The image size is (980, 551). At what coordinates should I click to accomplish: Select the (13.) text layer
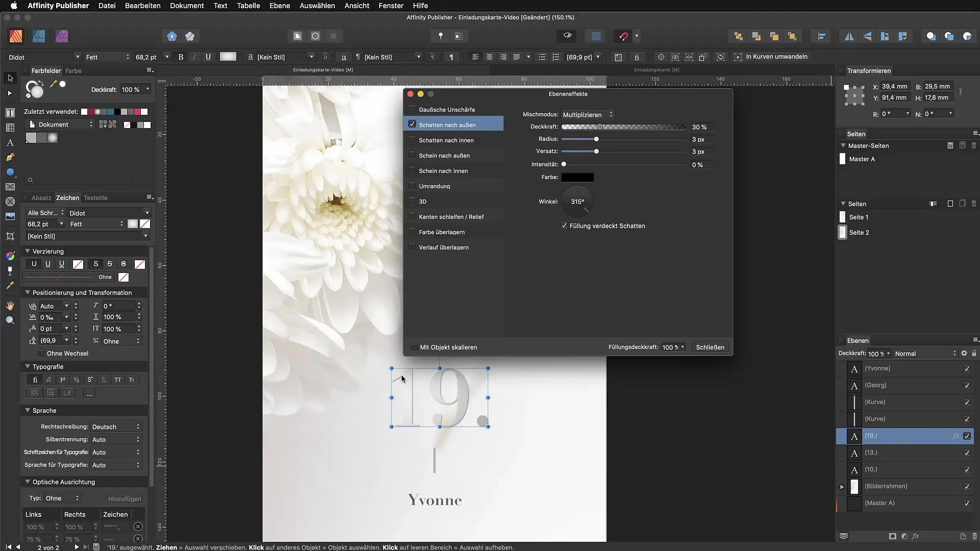click(904, 453)
